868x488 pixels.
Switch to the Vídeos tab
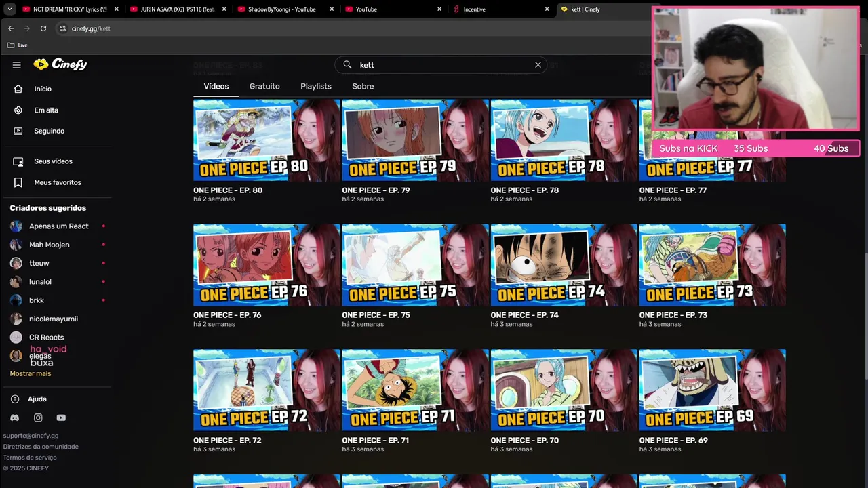click(x=216, y=87)
